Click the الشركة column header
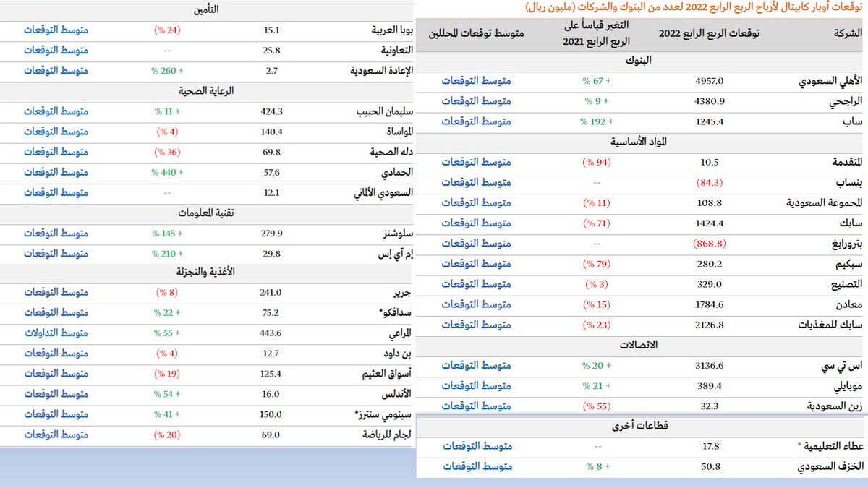Viewport: 868px width, 488px height. point(846,33)
